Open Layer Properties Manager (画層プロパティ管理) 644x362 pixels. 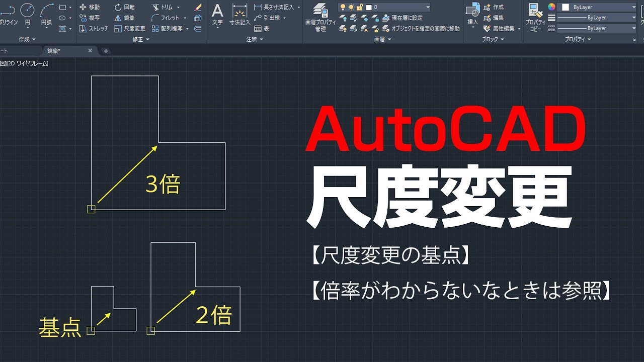coord(320,17)
